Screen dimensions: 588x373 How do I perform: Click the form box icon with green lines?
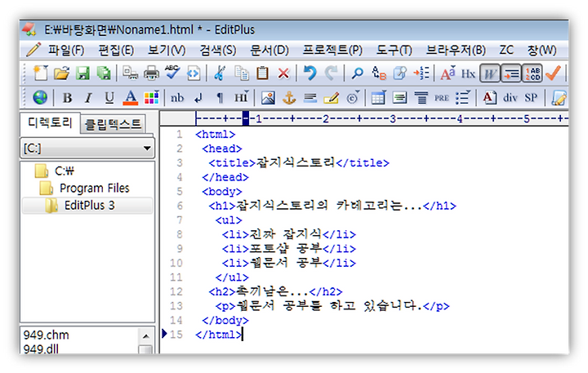[x=400, y=98]
